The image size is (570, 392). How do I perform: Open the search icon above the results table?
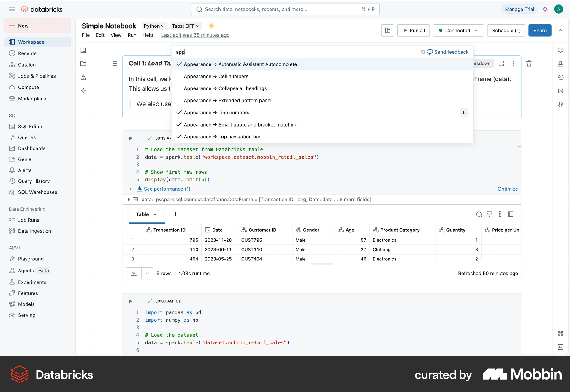point(479,214)
